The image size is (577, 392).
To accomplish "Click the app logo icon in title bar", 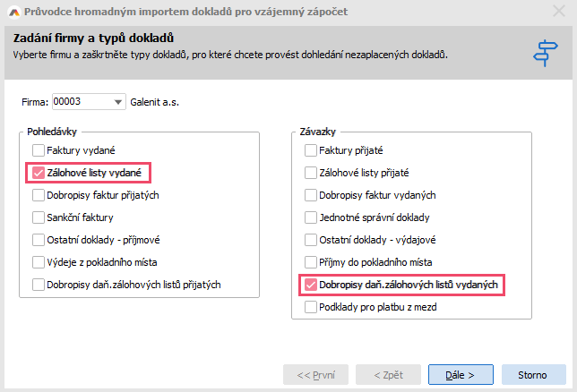I will [14, 13].
